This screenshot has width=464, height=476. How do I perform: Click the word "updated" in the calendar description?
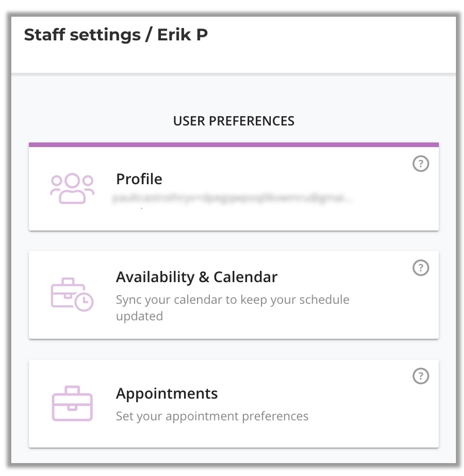point(139,316)
